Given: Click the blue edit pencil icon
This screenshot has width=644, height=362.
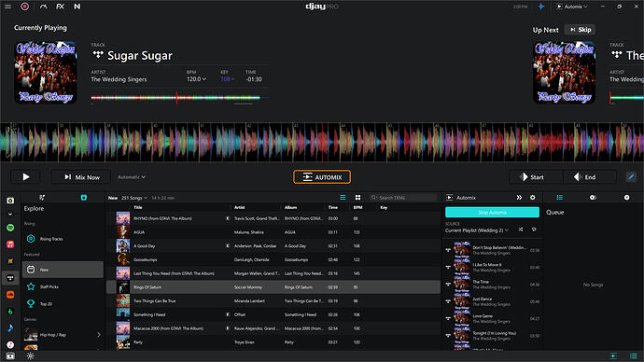Looking at the screenshot, I should click(631, 177).
